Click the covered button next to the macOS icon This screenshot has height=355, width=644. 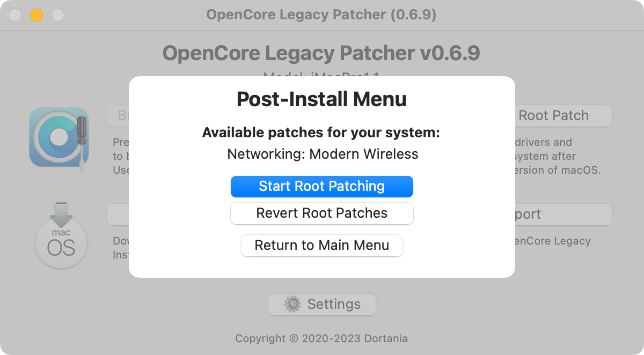click(x=118, y=214)
